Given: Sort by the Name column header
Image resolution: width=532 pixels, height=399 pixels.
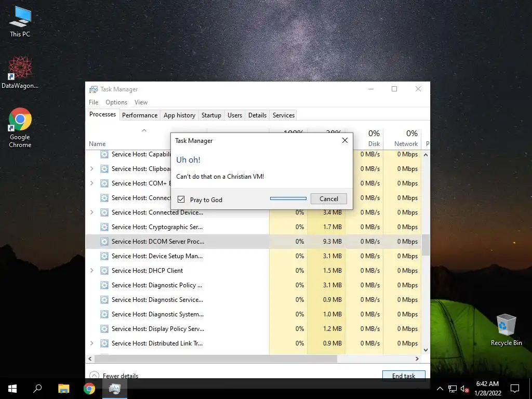Looking at the screenshot, I should click(97, 144).
